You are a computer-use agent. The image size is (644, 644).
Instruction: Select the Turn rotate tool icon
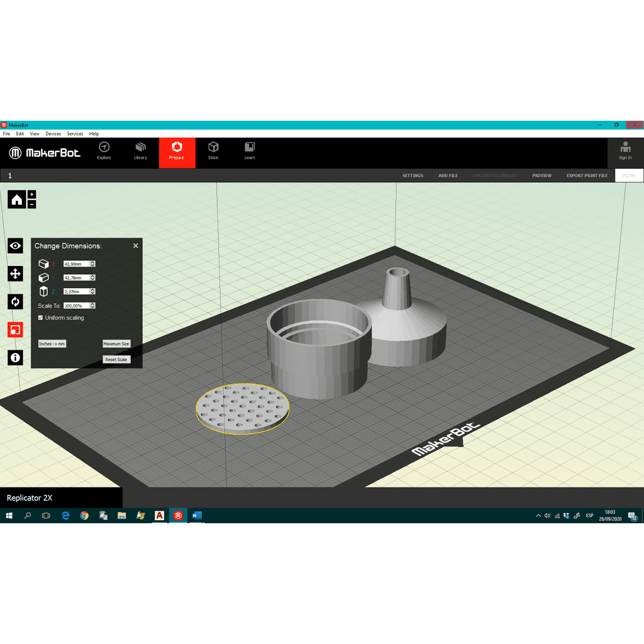point(15,302)
